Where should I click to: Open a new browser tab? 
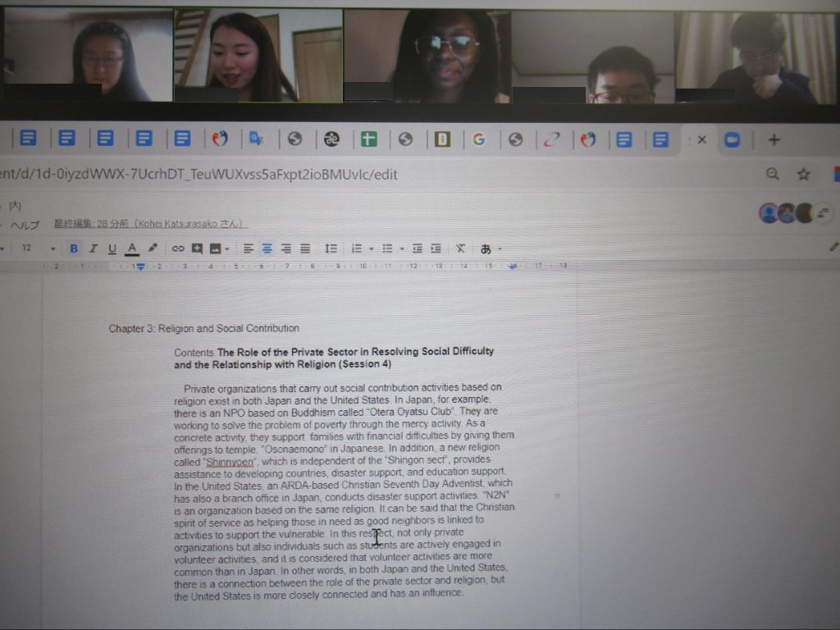(x=774, y=139)
